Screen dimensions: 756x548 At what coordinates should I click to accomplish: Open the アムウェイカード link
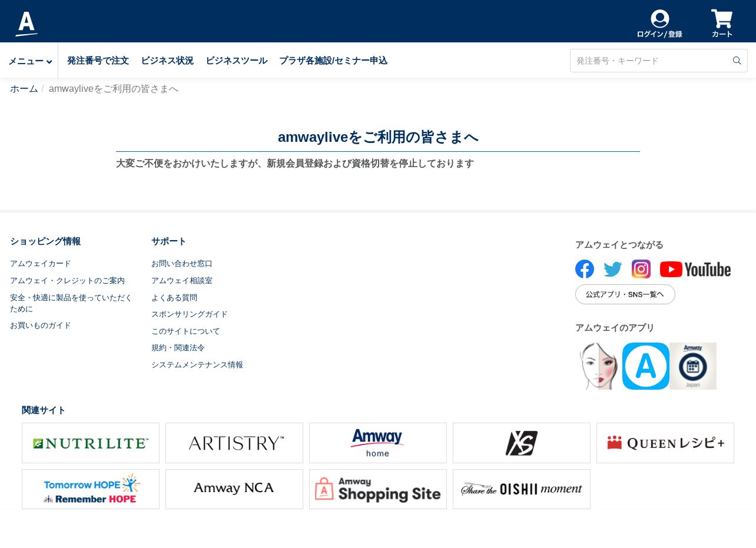point(41,264)
